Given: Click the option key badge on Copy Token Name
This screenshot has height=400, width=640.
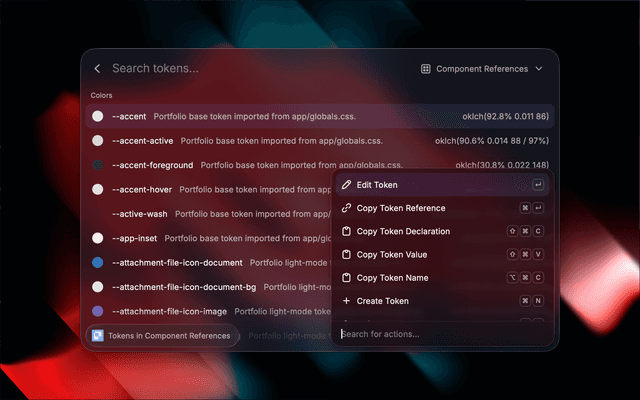Looking at the screenshot, I should [x=512, y=278].
